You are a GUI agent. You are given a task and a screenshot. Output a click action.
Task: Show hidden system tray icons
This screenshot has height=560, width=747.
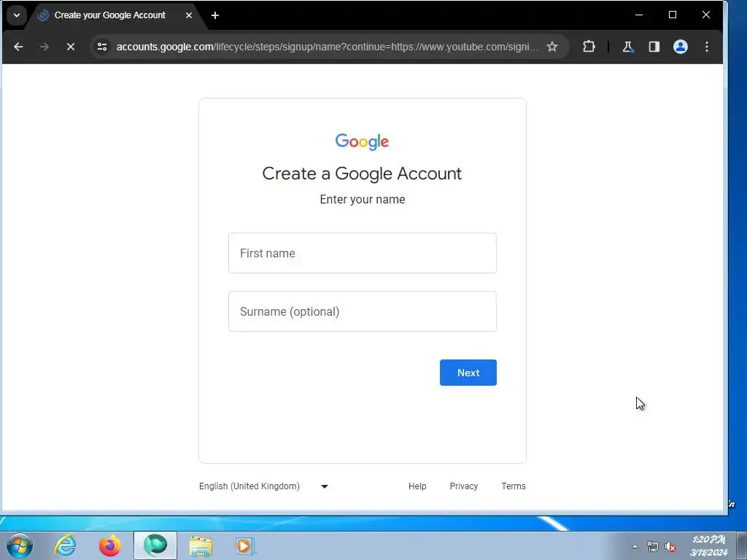click(635, 547)
